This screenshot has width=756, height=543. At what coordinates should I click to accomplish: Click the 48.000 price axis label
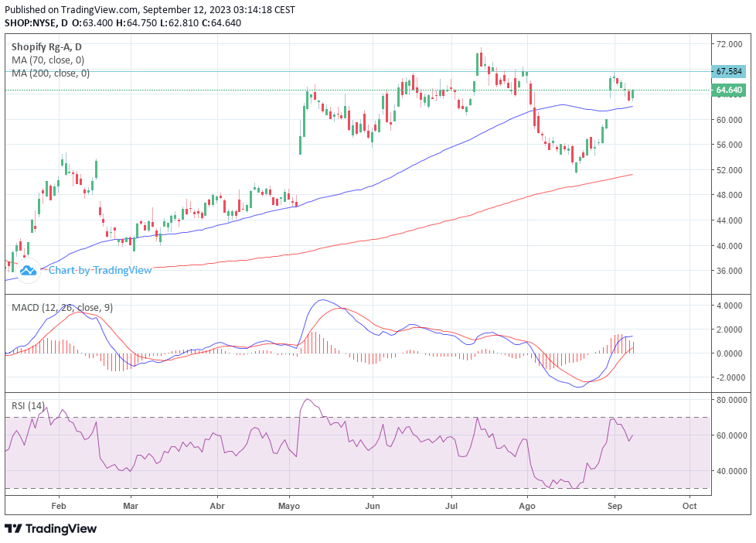[729, 195]
